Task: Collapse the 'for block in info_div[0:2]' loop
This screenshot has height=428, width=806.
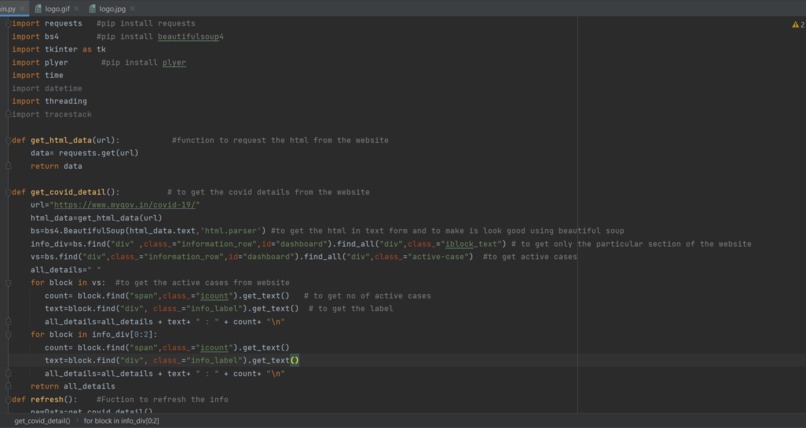Action: pos(8,334)
